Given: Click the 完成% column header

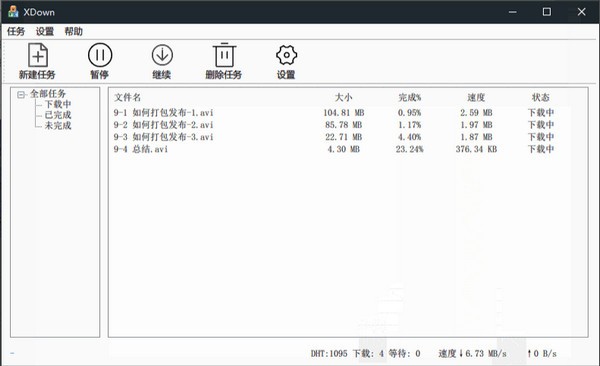Looking at the screenshot, I should click(409, 98).
